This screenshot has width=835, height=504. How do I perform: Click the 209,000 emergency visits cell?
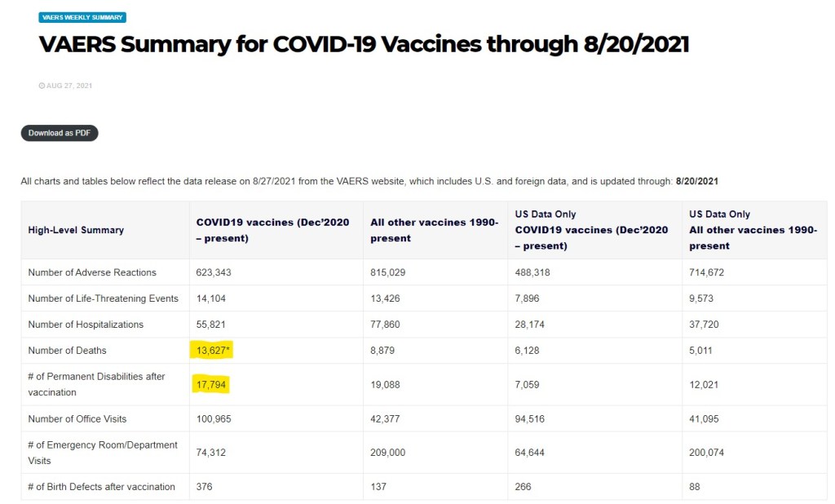click(388, 453)
